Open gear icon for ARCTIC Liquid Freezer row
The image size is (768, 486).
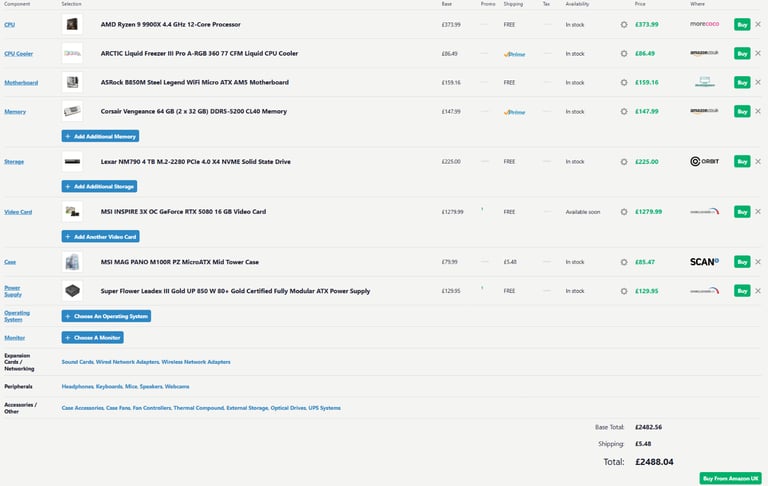tap(624, 53)
